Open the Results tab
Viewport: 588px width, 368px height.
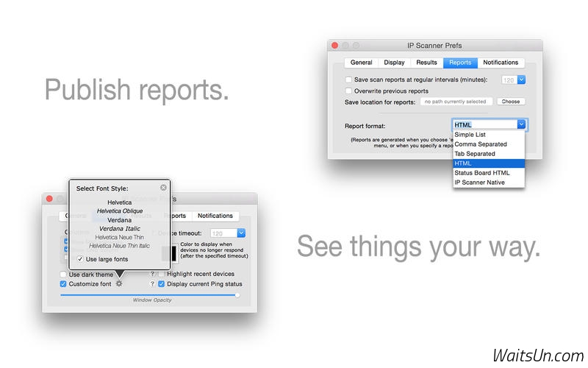[427, 63]
